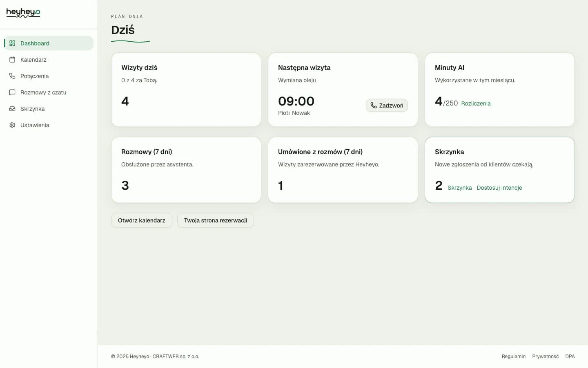This screenshot has height=368, width=588.
Task: Click the number 3 in Rozmowy card
Action: (125, 185)
